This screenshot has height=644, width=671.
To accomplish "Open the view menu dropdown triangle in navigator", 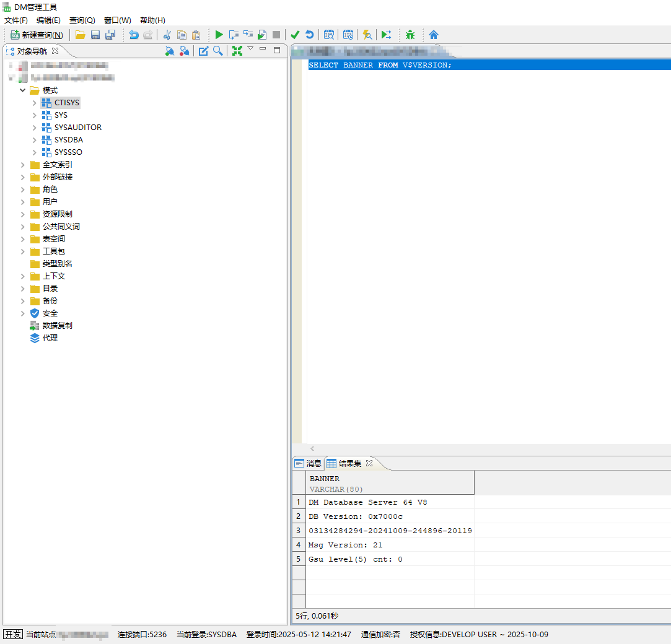I will coord(250,48).
